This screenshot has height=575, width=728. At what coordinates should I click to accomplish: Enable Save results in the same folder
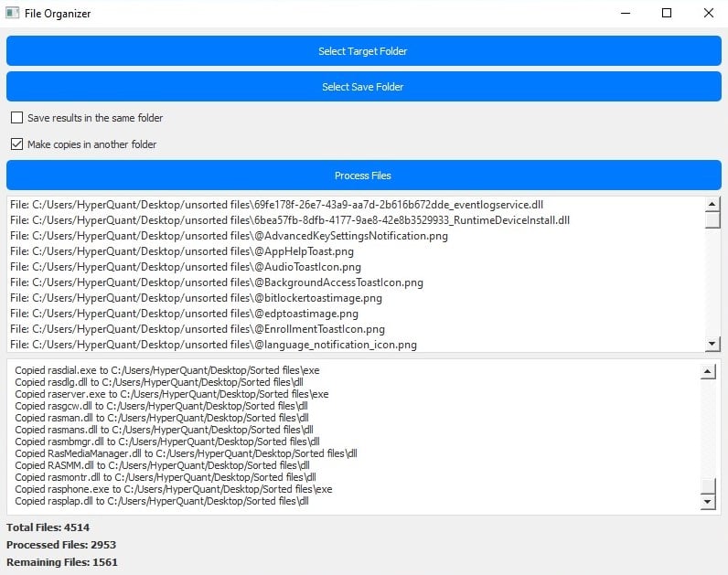pyautogui.click(x=17, y=118)
